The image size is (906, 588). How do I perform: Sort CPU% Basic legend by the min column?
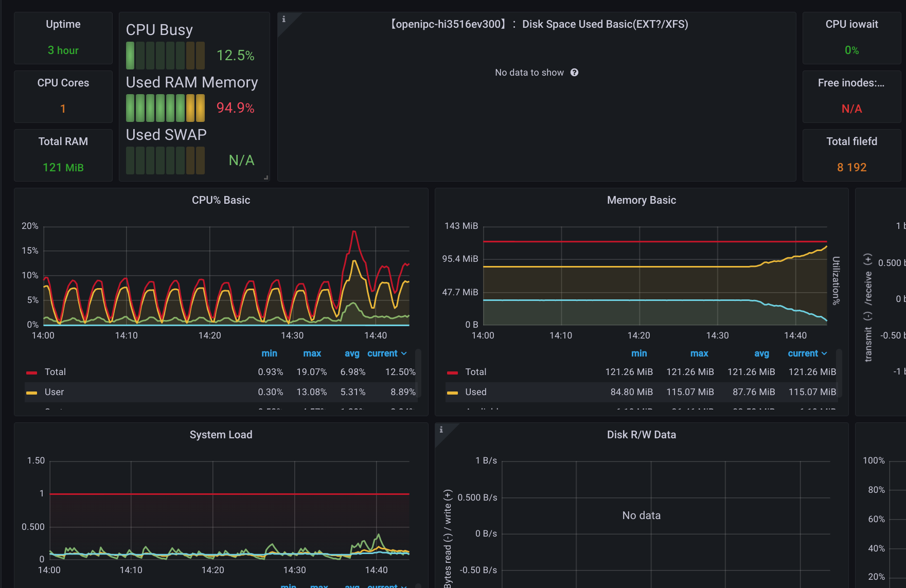pyautogui.click(x=270, y=353)
